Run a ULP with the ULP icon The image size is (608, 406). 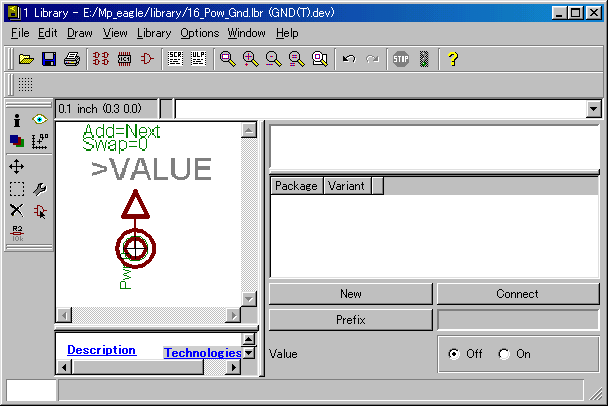(198, 59)
